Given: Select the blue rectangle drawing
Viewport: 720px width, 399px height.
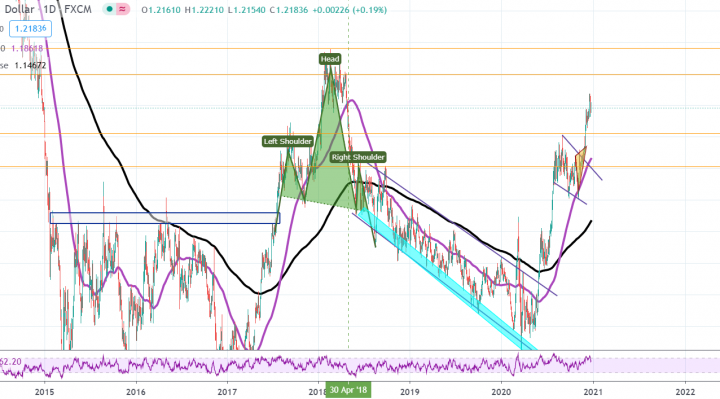Looking at the screenshot, I should [165, 218].
